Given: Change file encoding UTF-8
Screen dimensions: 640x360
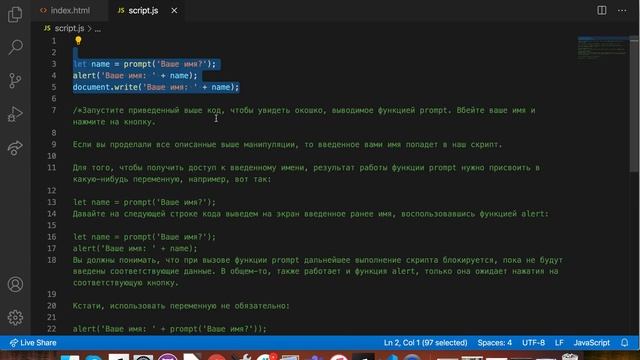Looking at the screenshot, I should (x=533, y=343).
